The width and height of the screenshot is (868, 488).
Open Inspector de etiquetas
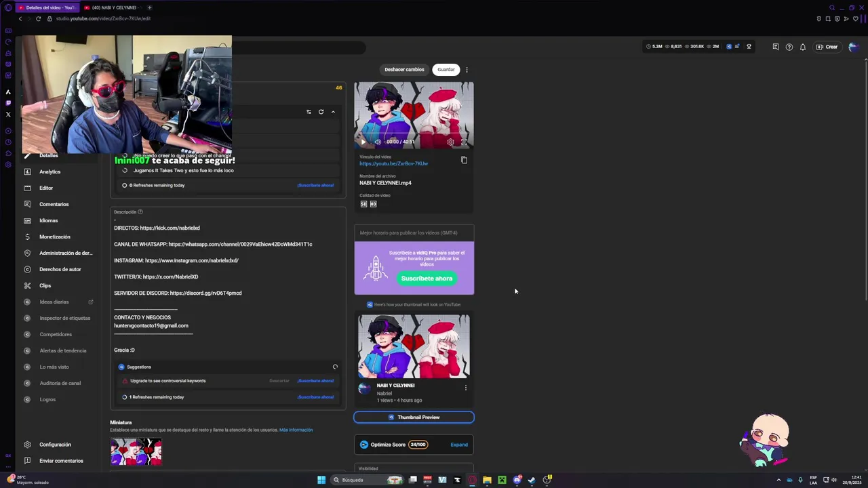click(x=64, y=318)
